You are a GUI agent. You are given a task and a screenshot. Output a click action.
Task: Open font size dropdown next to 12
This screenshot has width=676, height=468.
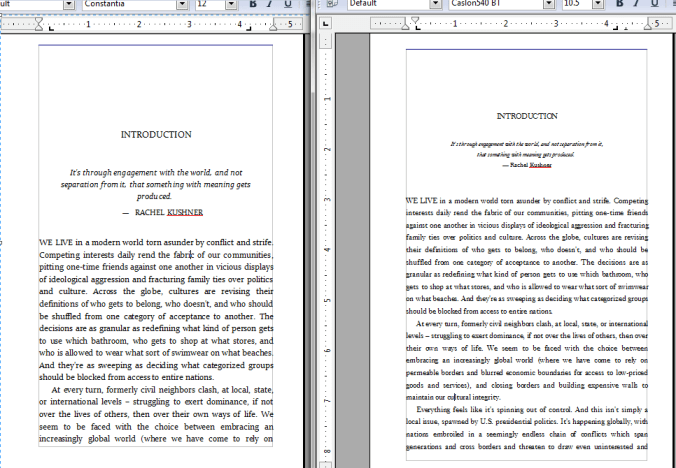pyautogui.click(x=231, y=4)
